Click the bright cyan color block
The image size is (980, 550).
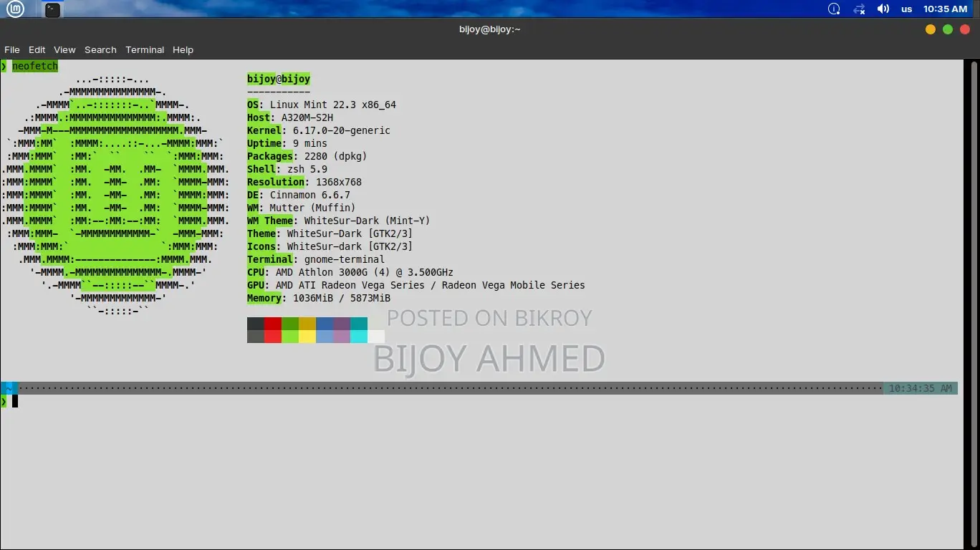(x=359, y=337)
